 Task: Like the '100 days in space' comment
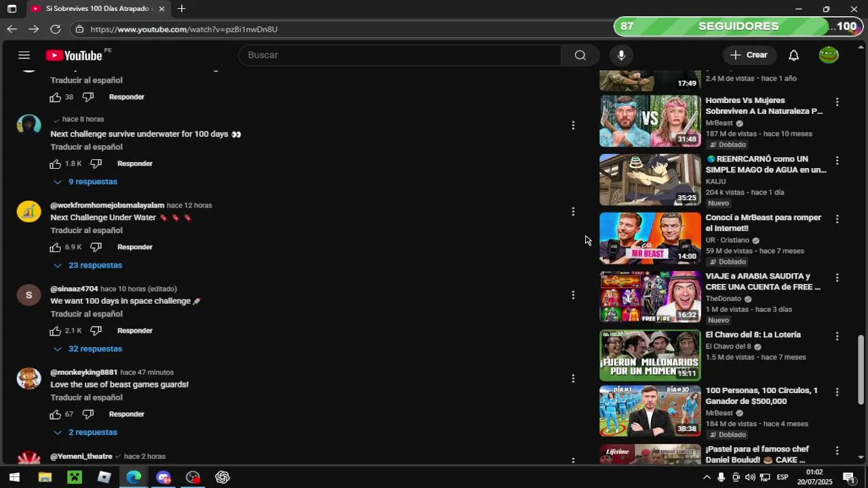coord(56,331)
